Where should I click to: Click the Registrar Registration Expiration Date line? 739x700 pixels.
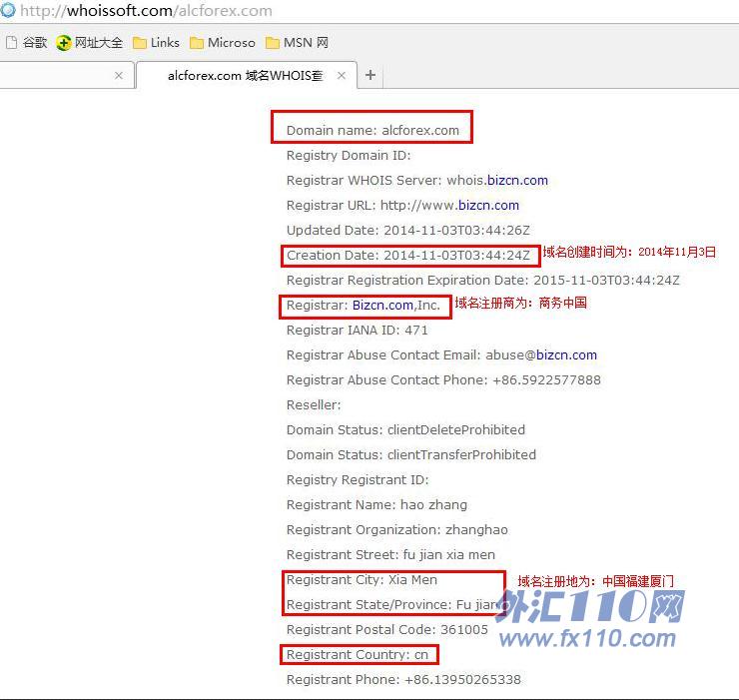(483, 281)
